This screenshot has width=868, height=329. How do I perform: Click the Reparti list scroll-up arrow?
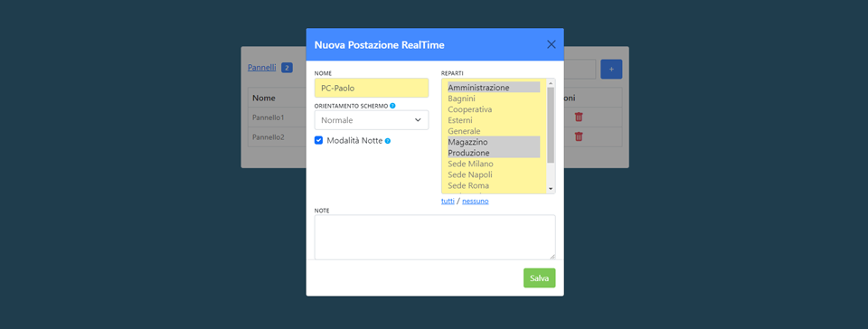[551, 83]
